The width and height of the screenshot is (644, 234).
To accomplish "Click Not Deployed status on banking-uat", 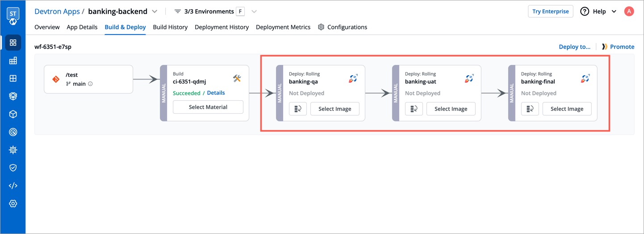I will coord(423,93).
